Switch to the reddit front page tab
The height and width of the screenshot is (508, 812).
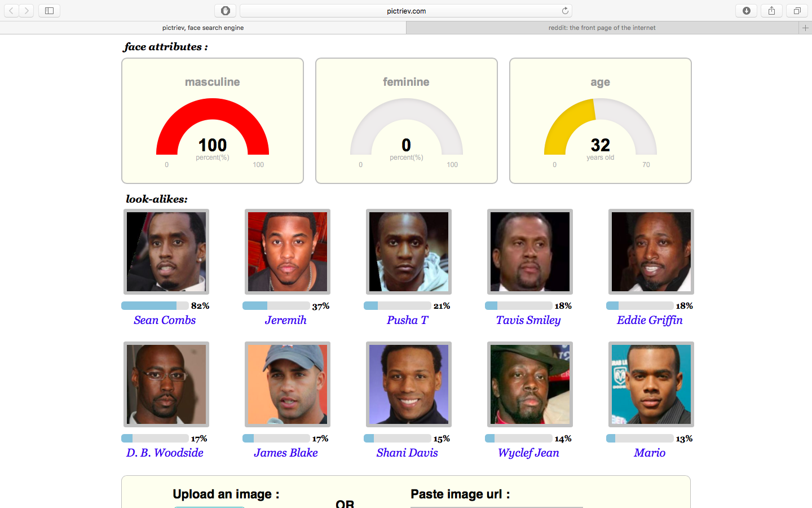click(x=602, y=28)
